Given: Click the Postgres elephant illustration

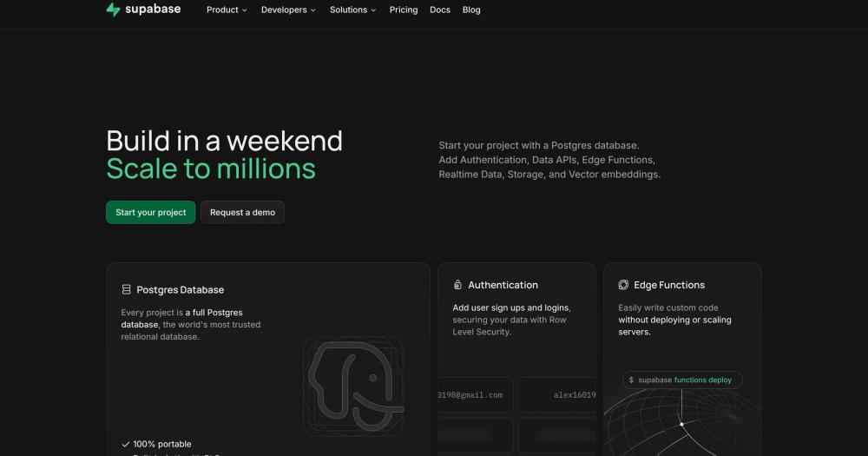Looking at the screenshot, I should tap(354, 386).
